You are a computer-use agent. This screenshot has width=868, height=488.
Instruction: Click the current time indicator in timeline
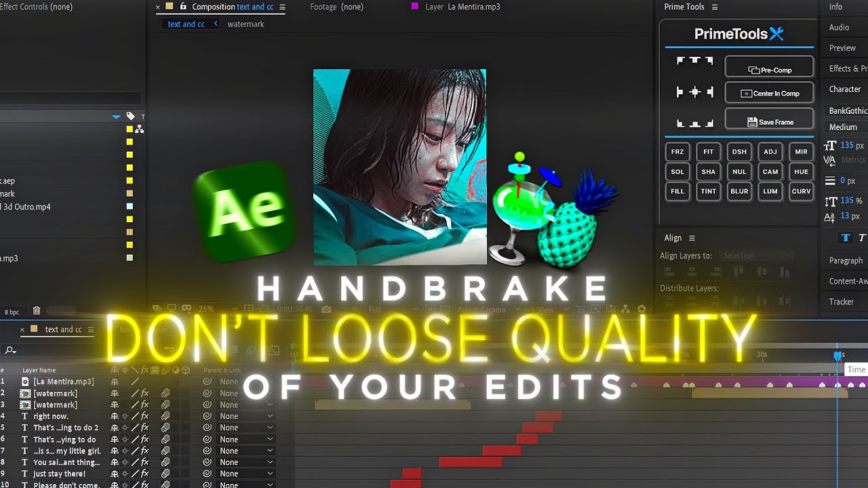point(838,355)
